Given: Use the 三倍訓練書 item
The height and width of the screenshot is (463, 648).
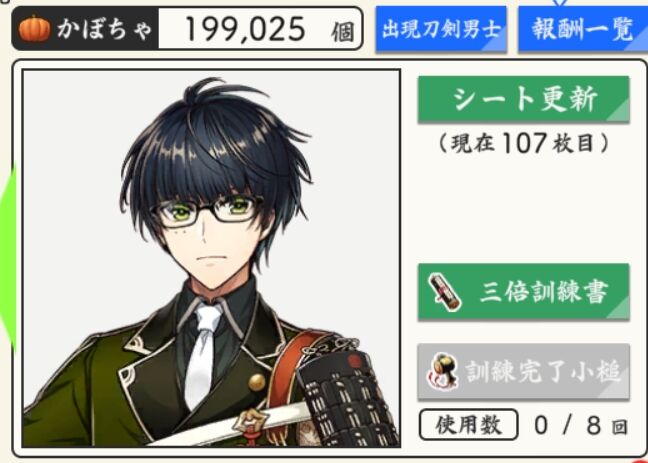Looking at the screenshot, I should coord(524,292).
